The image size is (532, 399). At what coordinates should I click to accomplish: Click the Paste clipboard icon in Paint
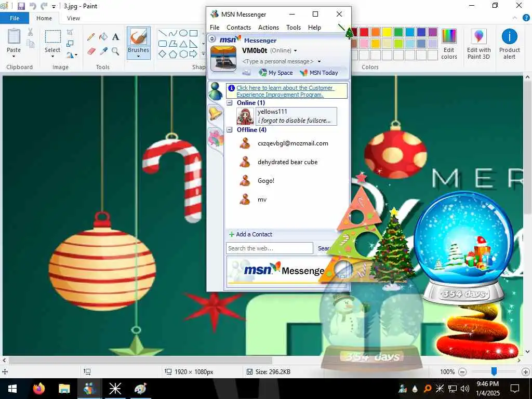pos(14,36)
